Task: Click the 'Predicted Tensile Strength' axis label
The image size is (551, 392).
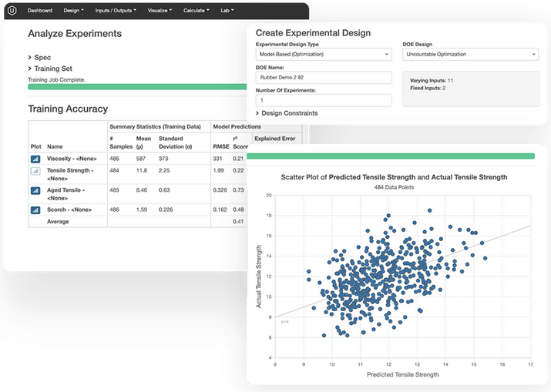Action: point(403,374)
